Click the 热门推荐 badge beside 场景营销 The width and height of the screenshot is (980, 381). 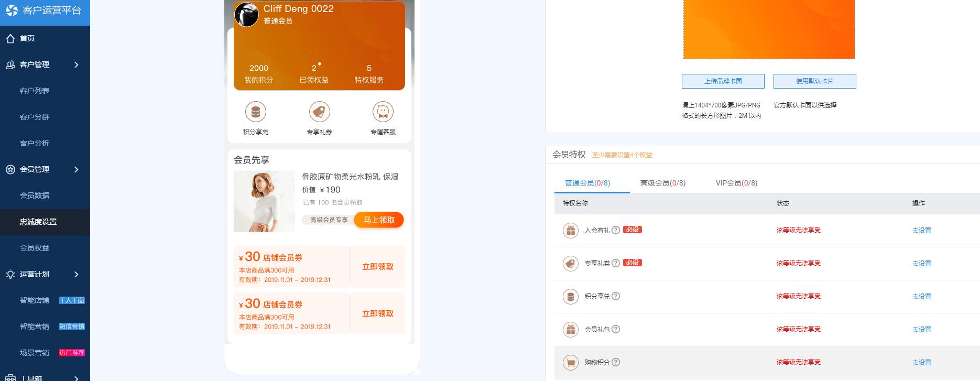pos(72,353)
